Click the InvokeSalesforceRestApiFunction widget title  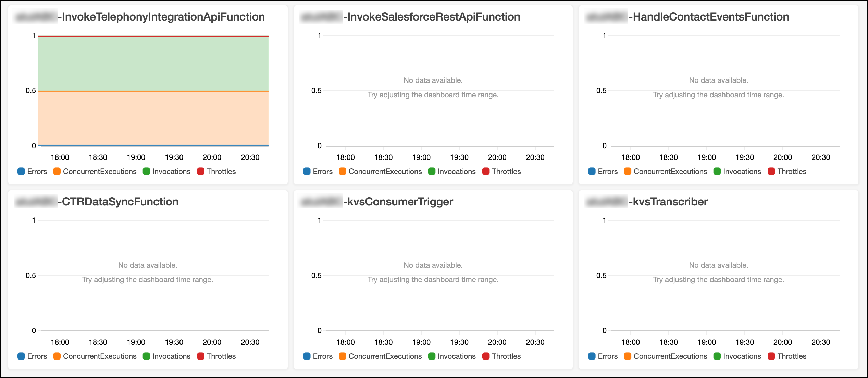coord(433,17)
